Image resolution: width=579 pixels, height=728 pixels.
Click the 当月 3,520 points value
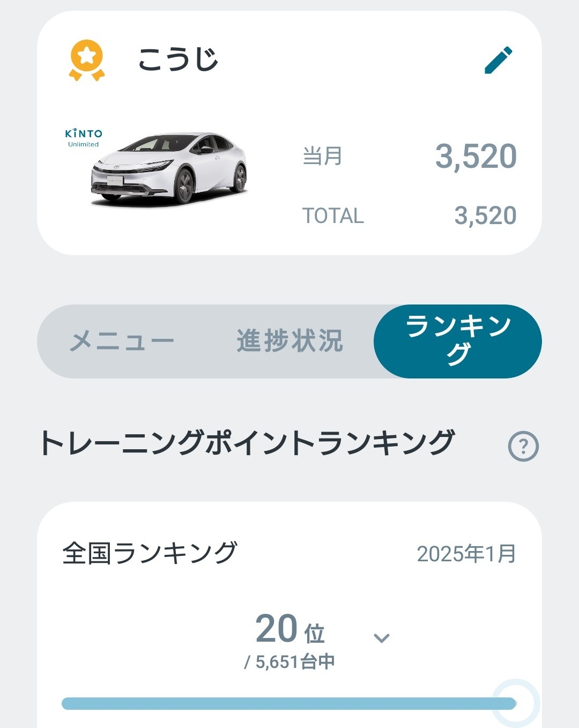[476, 157]
